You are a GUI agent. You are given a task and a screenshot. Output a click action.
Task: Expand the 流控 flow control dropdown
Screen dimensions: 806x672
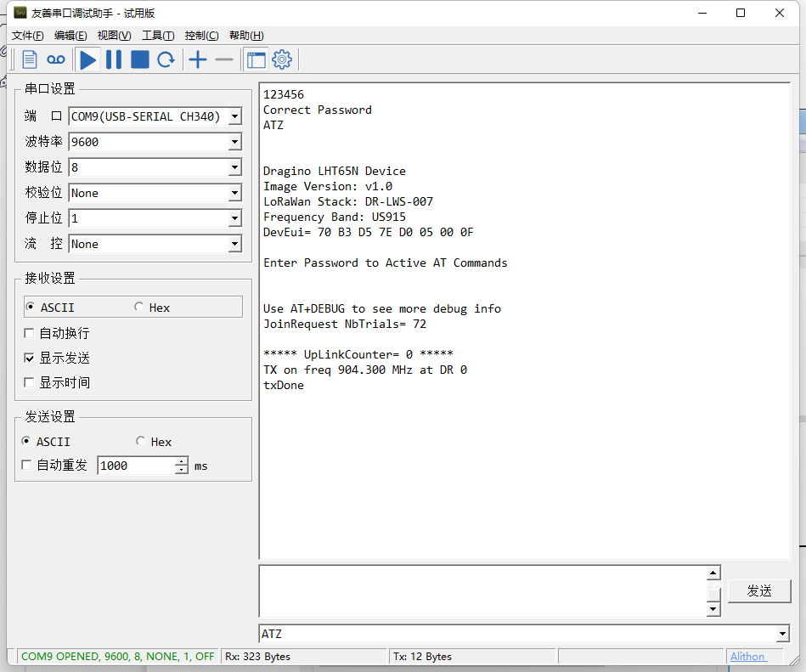tap(235, 244)
